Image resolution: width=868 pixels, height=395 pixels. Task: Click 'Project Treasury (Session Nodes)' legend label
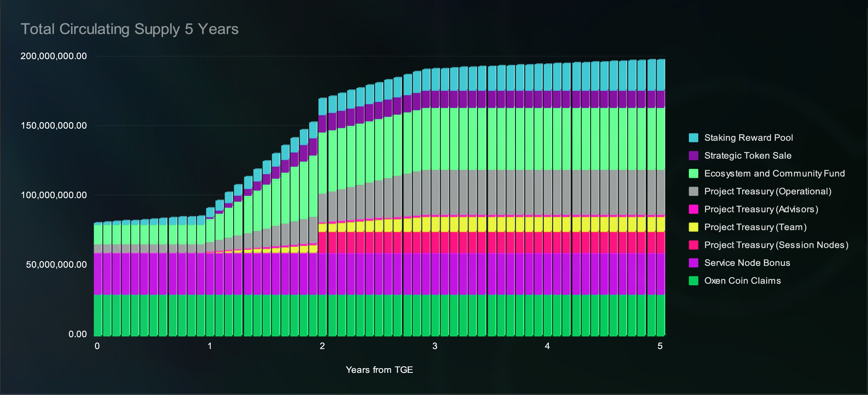pos(776,245)
